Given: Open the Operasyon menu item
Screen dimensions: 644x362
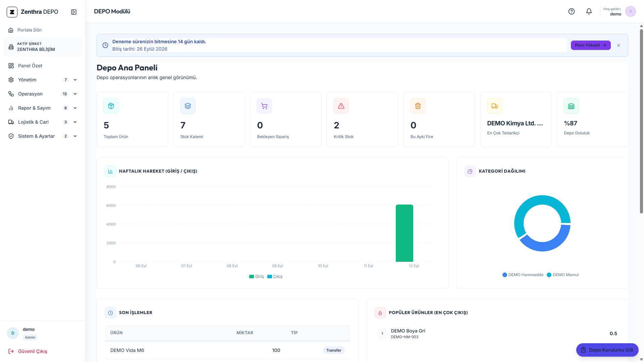Looking at the screenshot, I should [43, 94].
